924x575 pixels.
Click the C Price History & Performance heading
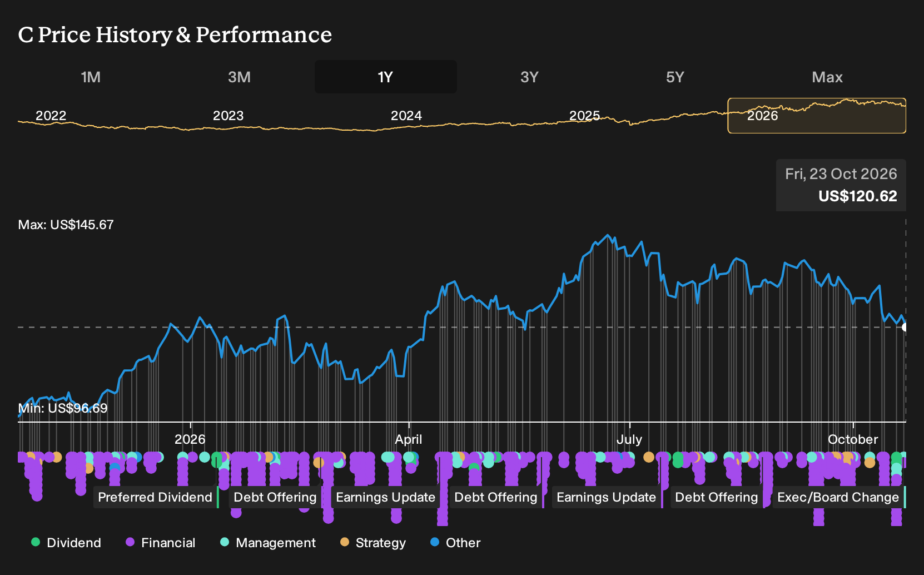click(x=175, y=34)
